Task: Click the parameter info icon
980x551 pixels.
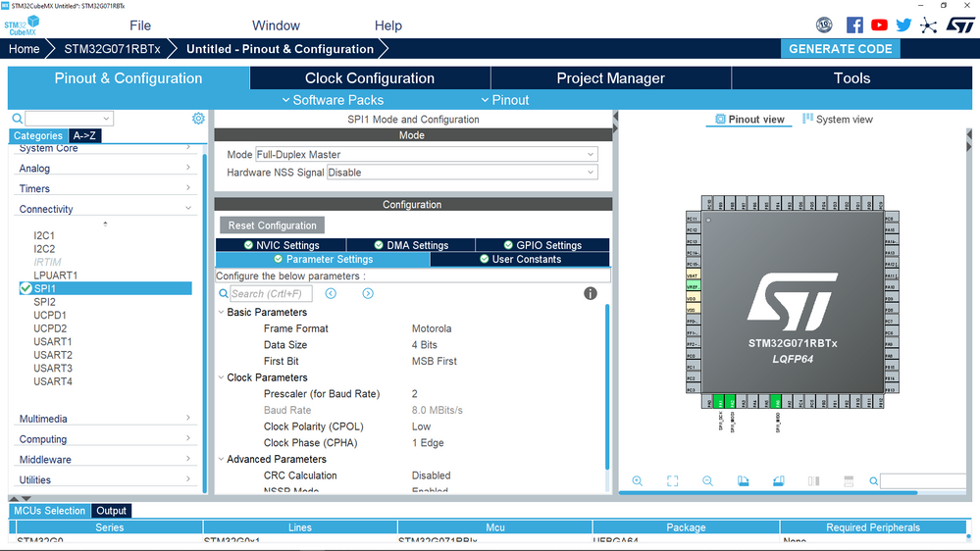Action: [x=591, y=293]
